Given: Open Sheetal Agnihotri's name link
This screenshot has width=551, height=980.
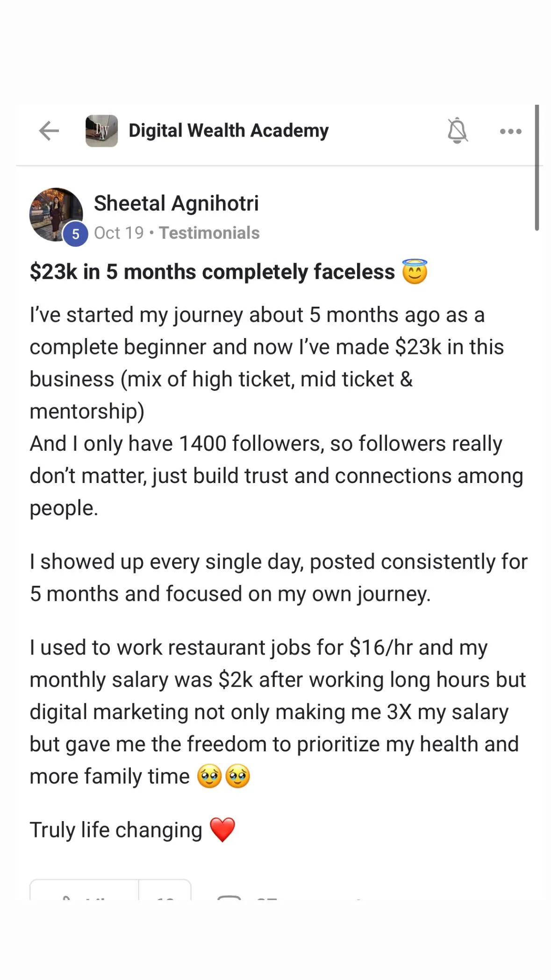Looking at the screenshot, I should click(x=176, y=203).
